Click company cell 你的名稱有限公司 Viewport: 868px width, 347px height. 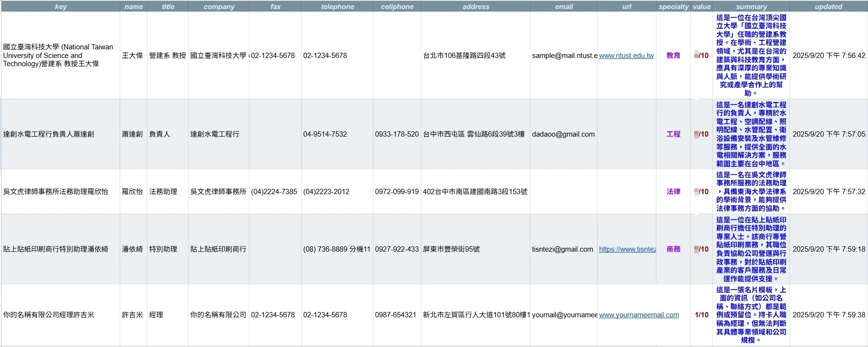218,315
